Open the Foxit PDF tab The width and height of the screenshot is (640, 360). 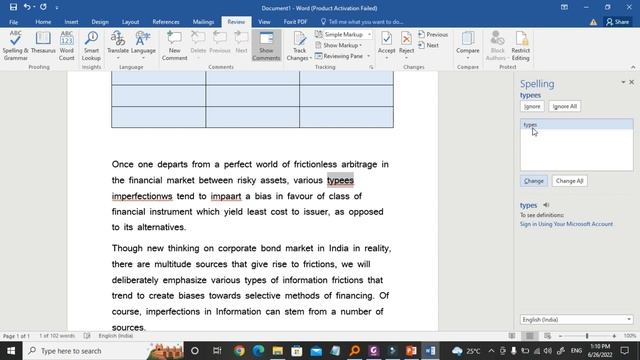point(295,22)
